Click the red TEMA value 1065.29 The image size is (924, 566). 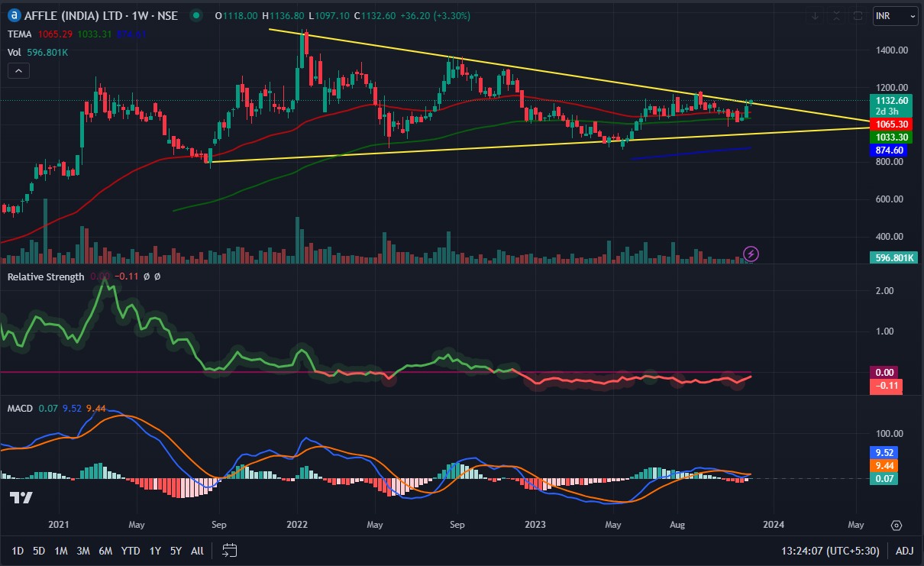(54, 34)
